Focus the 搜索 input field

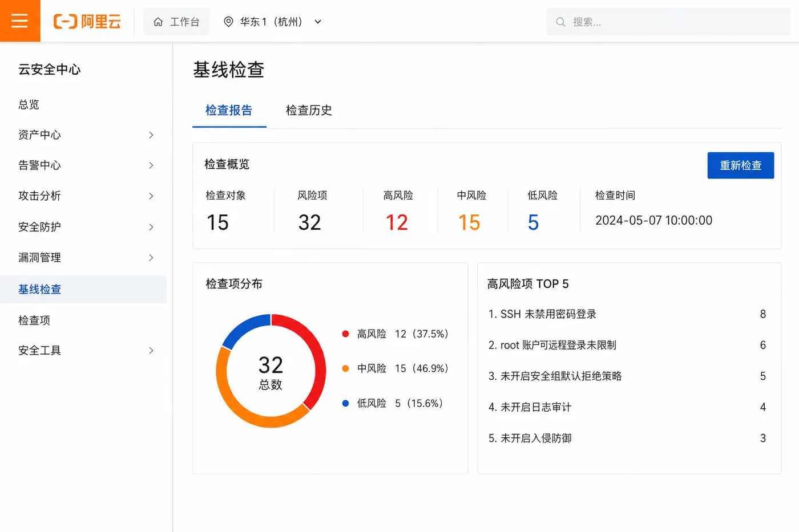coord(668,22)
